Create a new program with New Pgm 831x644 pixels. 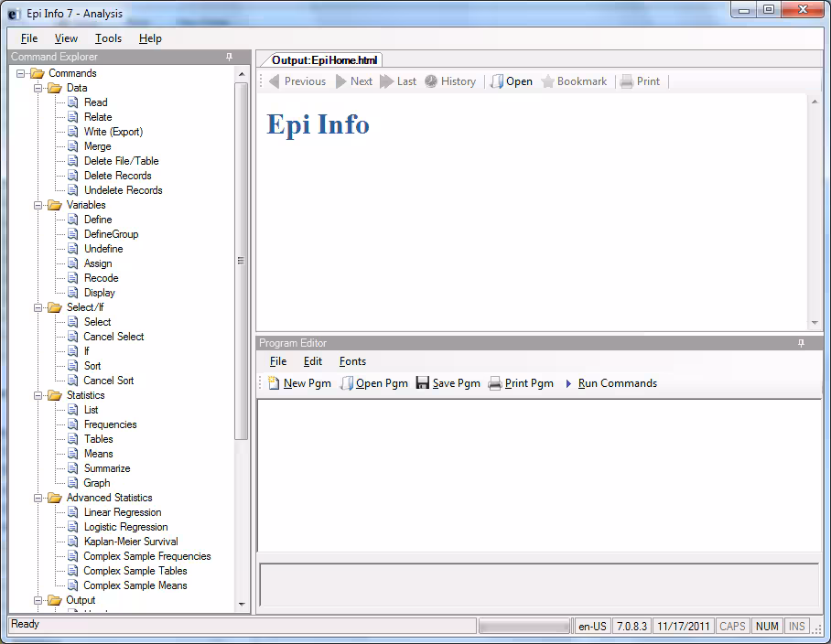click(298, 383)
